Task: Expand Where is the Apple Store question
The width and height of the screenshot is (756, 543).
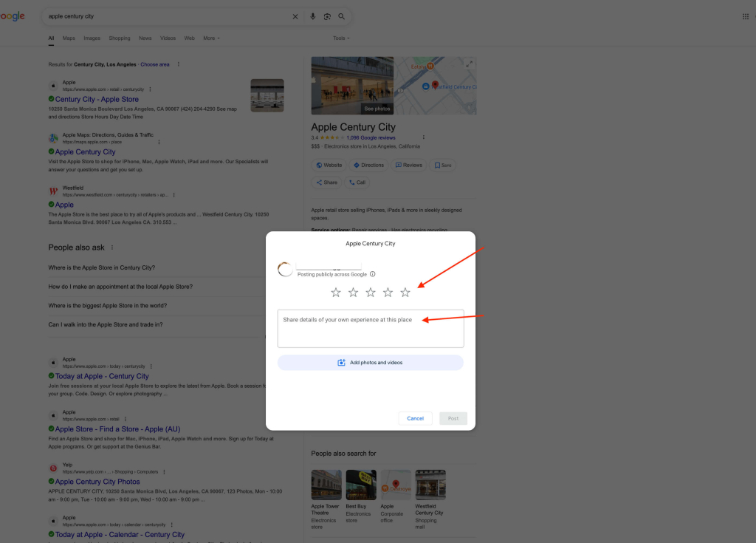Action: tap(157, 268)
